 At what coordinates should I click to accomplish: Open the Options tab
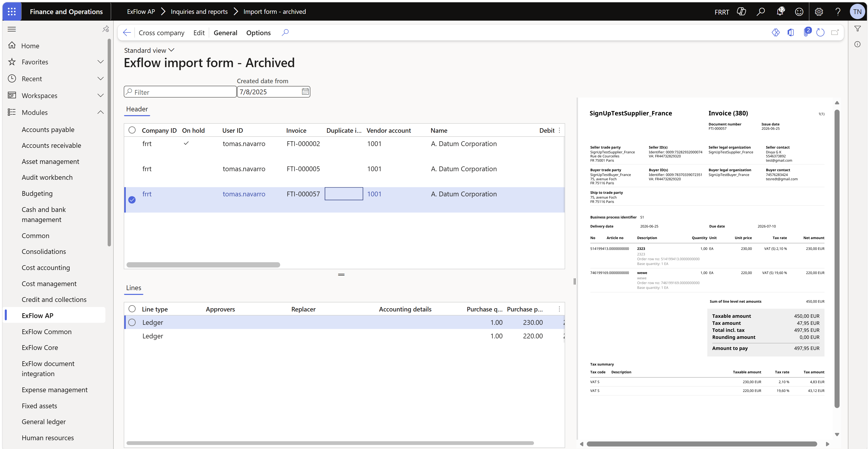(259, 33)
